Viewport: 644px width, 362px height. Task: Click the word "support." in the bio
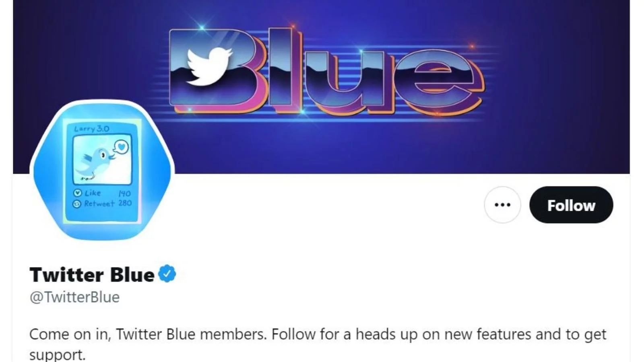click(58, 355)
